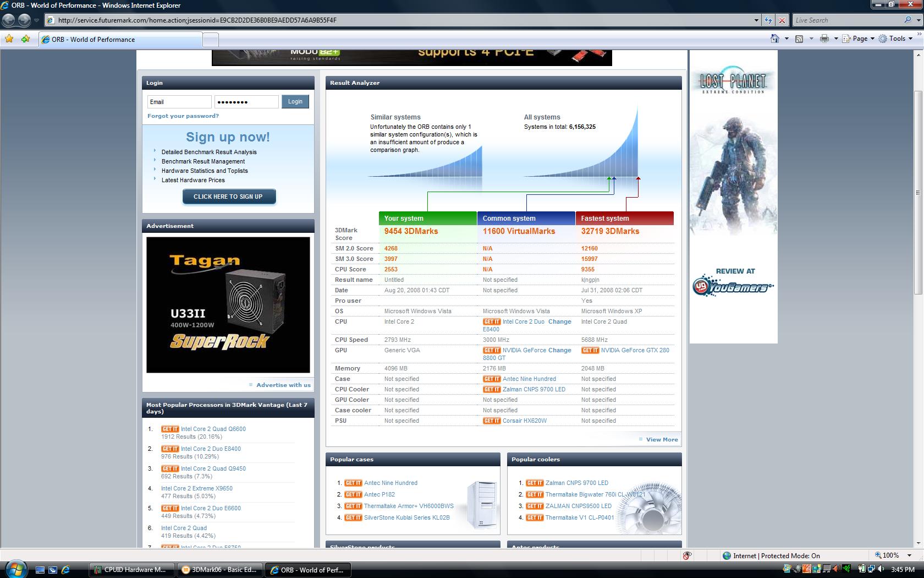Click the 9454 3DMarks score text

[x=411, y=231]
